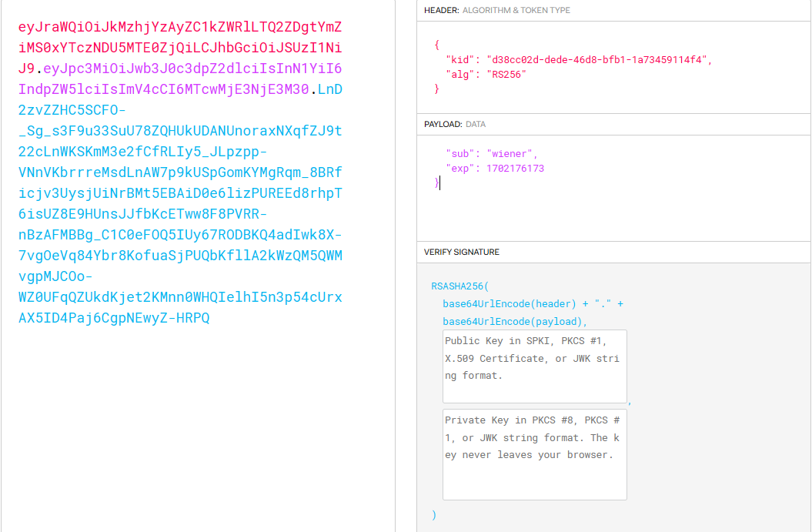This screenshot has height=532, width=812.
Task: Click the purple payload segment of encoded token
Action: pyautogui.click(x=192, y=89)
